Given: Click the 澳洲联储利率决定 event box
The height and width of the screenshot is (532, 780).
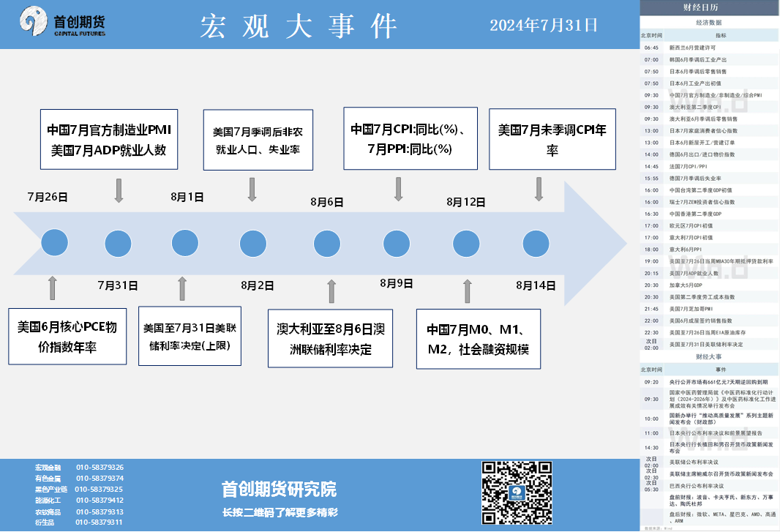Looking at the screenshot, I should point(330,338).
